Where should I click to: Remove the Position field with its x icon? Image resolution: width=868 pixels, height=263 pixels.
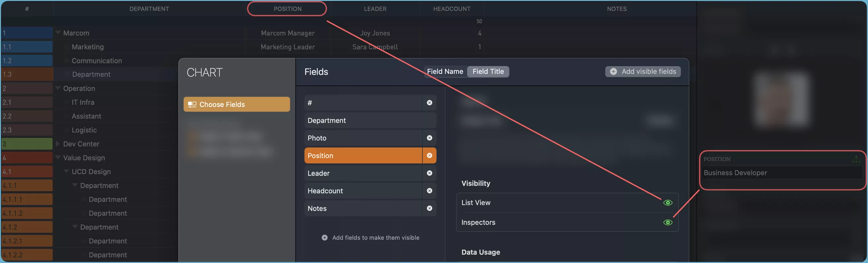pyautogui.click(x=429, y=155)
